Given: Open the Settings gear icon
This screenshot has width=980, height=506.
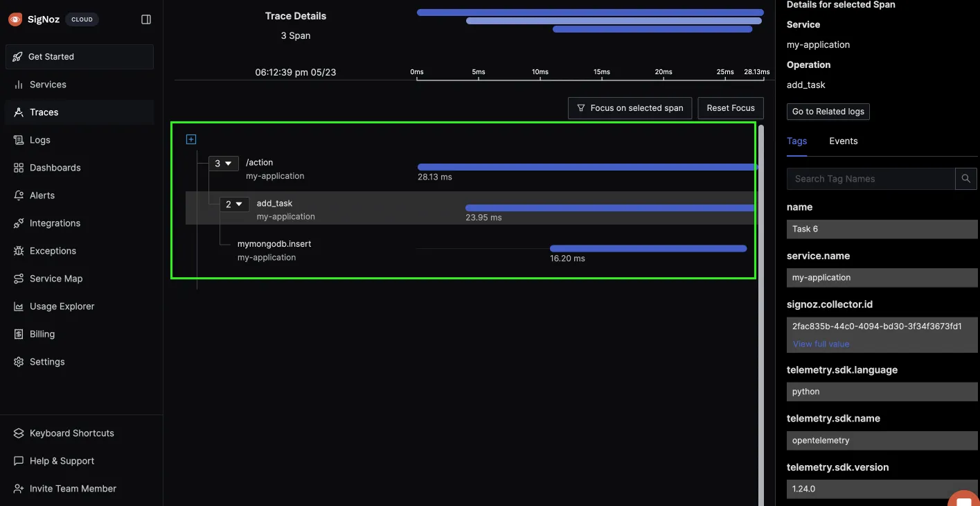Looking at the screenshot, I should click(x=19, y=362).
